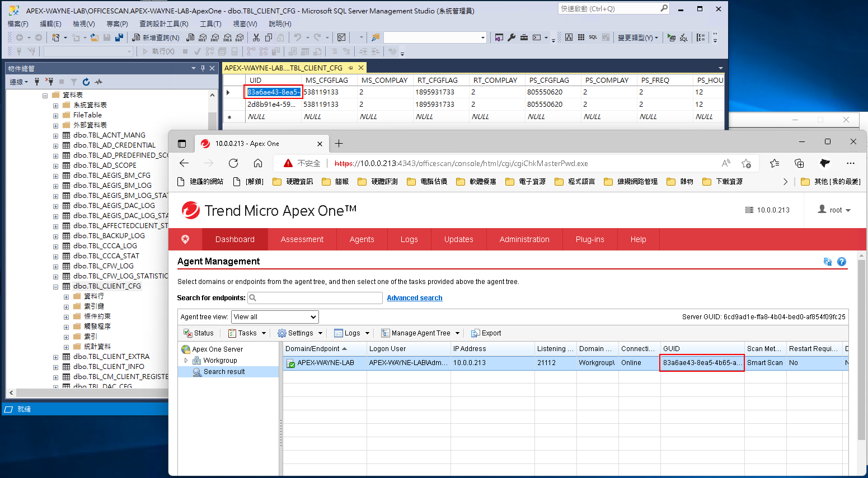Click the Toolbox icon in SSMS toolbar
This screenshot has width=868, height=478.
click(x=524, y=37)
